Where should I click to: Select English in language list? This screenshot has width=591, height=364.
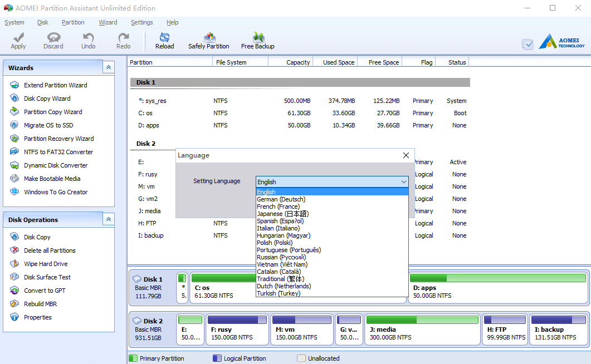pyautogui.click(x=332, y=192)
